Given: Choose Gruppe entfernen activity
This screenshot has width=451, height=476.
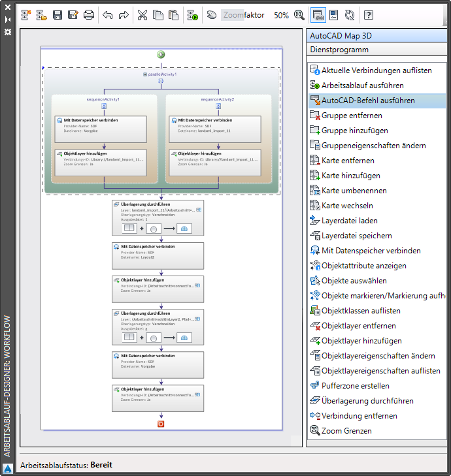Looking at the screenshot, I should tap(377, 116).
